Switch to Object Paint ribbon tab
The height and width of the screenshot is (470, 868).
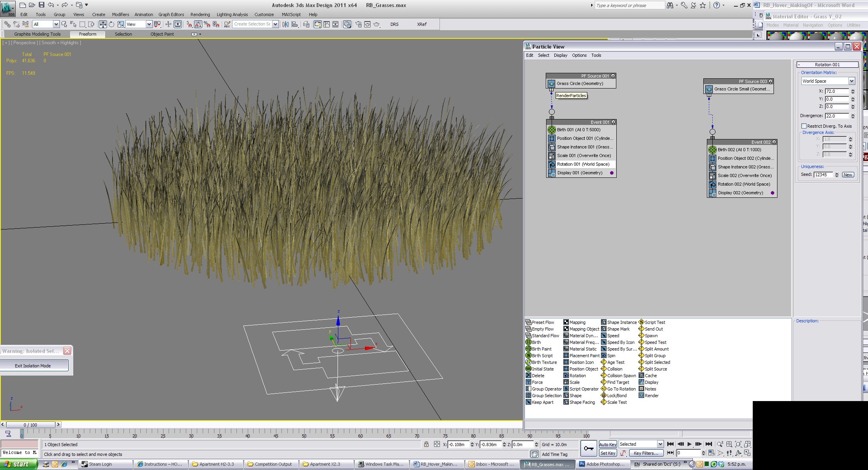point(162,34)
